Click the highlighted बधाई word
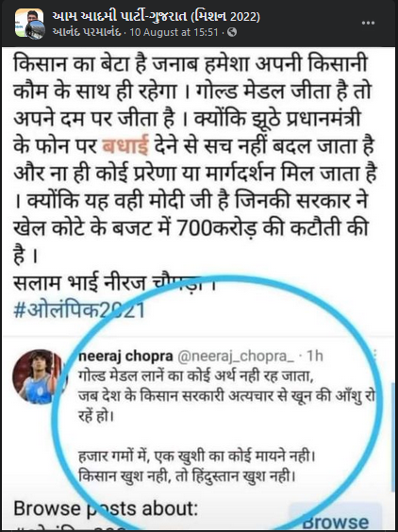This screenshot has width=398, height=532. (x=125, y=146)
